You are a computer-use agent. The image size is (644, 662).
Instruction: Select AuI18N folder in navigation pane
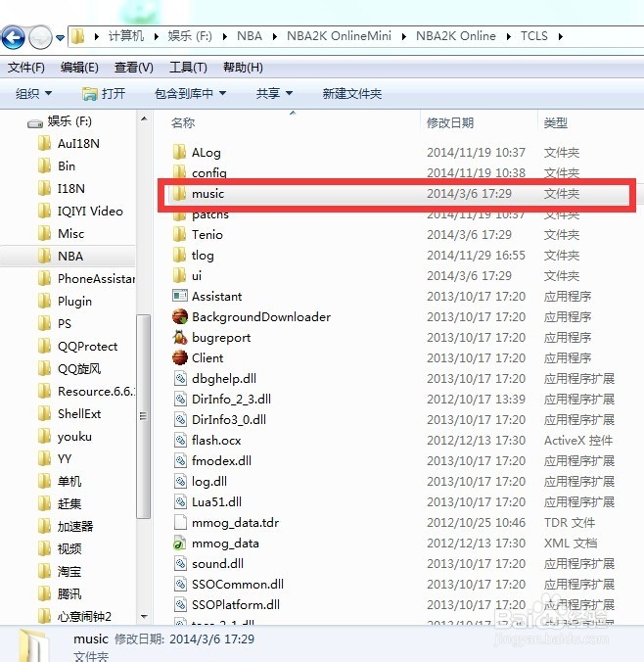click(69, 144)
